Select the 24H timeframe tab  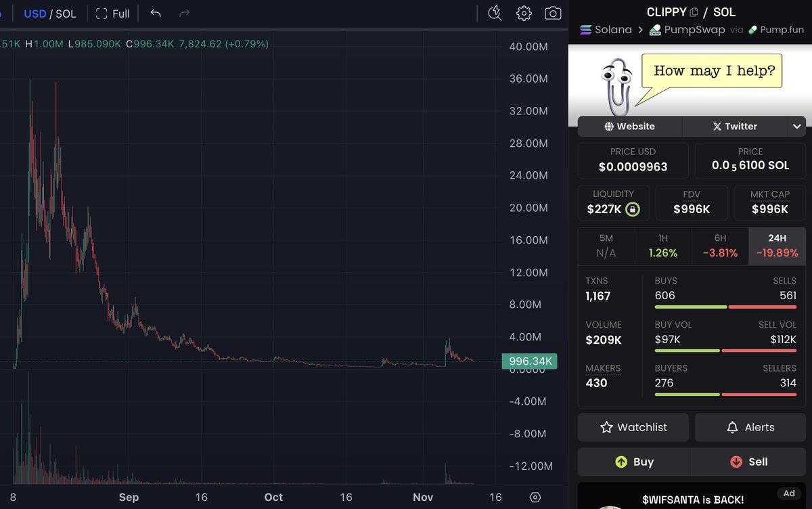click(777, 246)
